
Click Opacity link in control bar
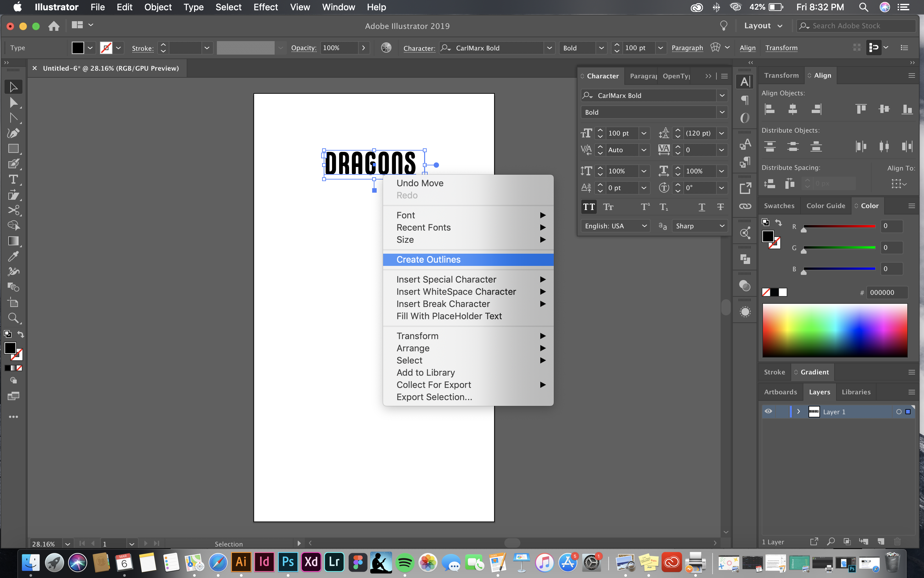304,48
